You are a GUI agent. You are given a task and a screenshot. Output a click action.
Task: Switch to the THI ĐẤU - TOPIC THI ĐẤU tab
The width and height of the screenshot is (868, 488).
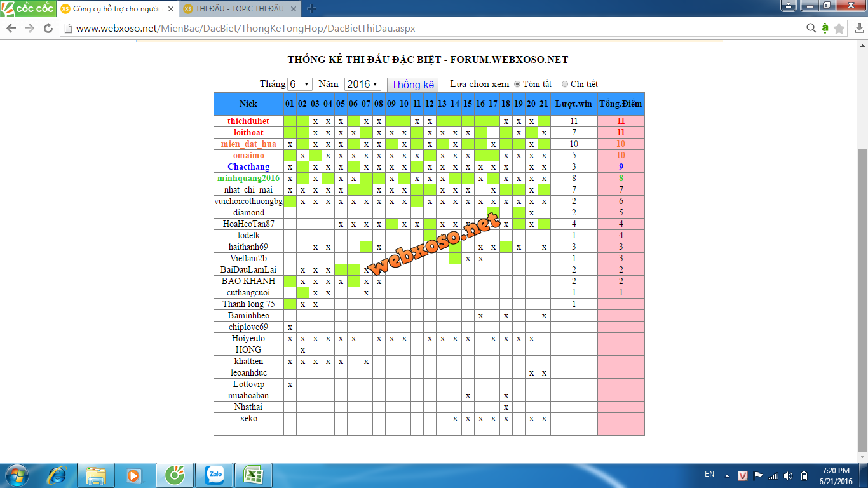(239, 9)
